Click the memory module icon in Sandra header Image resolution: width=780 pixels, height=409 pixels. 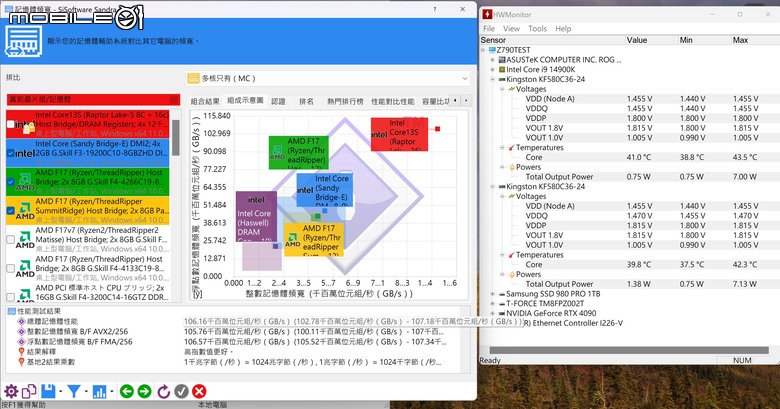(x=23, y=41)
